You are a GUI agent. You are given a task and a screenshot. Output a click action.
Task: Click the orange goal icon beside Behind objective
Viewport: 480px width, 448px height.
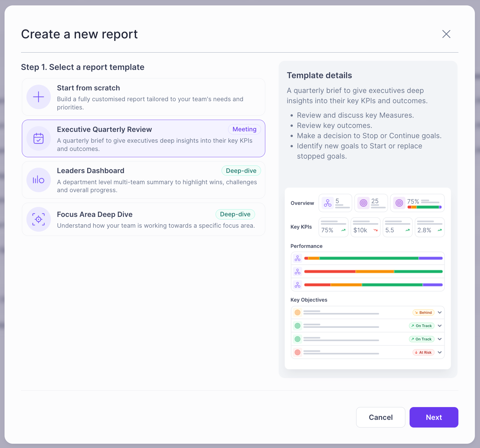coord(297,312)
